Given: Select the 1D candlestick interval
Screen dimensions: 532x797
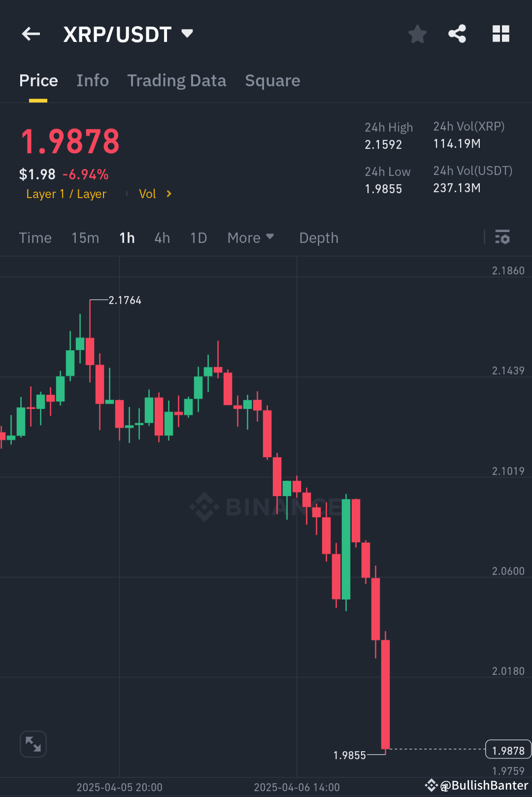Looking at the screenshot, I should click(x=199, y=238).
